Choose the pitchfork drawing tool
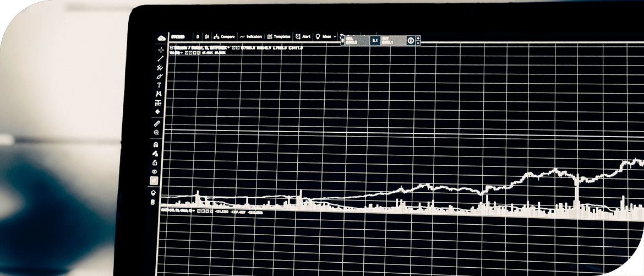 160,67
